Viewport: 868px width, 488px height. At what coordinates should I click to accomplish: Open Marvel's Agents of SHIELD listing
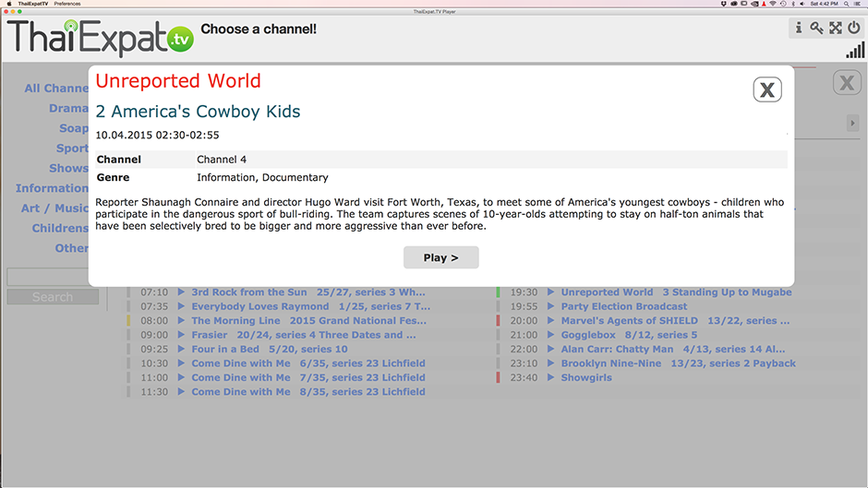pyautogui.click(x=675, y=321)
